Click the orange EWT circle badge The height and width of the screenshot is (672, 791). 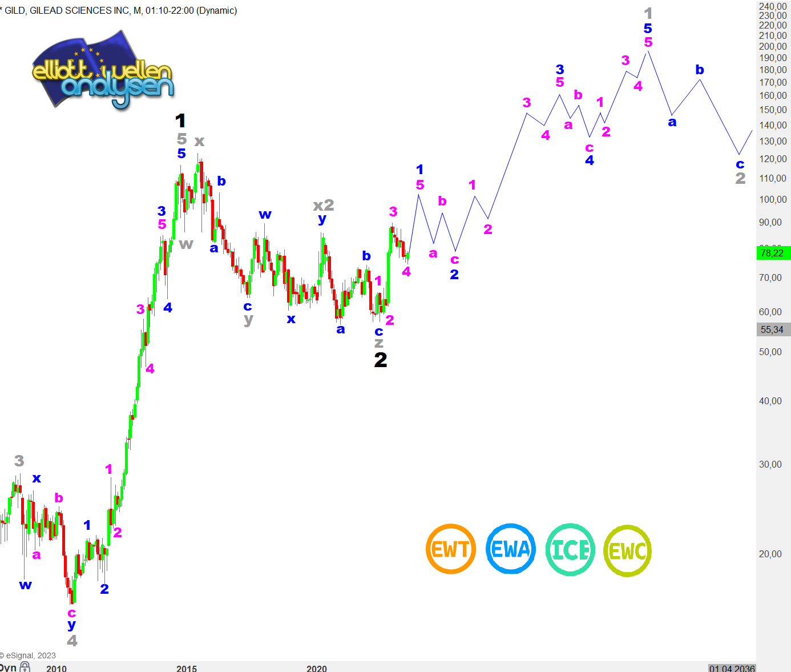click(x=450, y=549)
